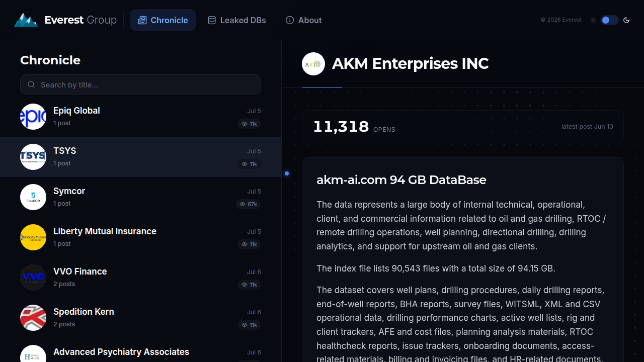
Task: Toggle the light/dark theme switch
Action: pyautogui.click(x=609, y=20)
